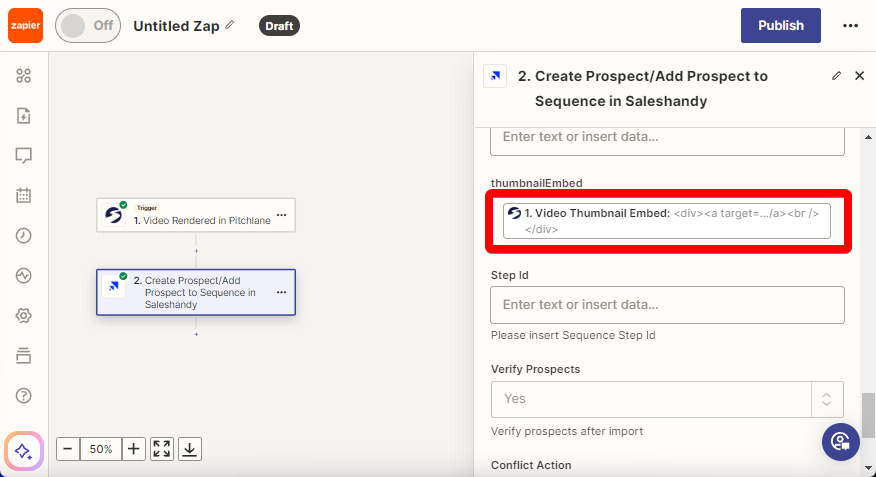Publish the Zap
This screenshot has height=477, width=876.
point(780,26)
